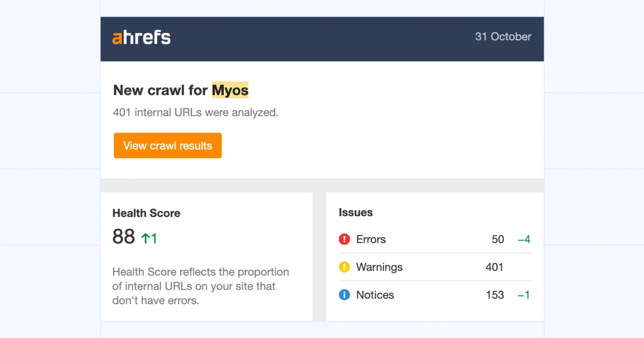
Task: Open the View crawl results button
Action: click(x=167, y=145)
